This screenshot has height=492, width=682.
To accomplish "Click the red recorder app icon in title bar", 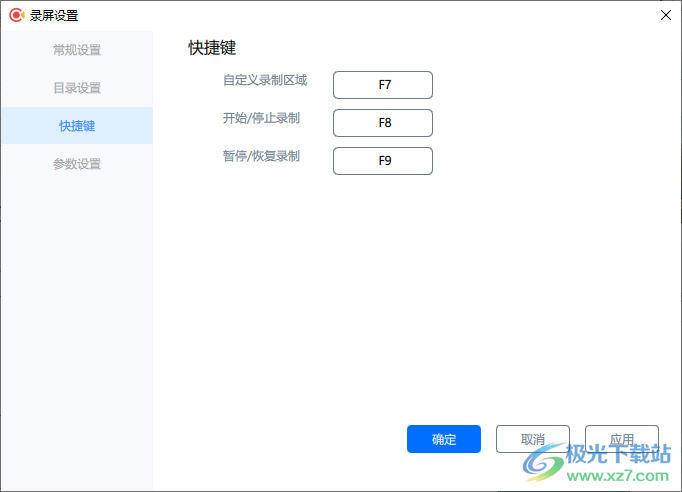I will pyautogui.click(x=17, y=15).
